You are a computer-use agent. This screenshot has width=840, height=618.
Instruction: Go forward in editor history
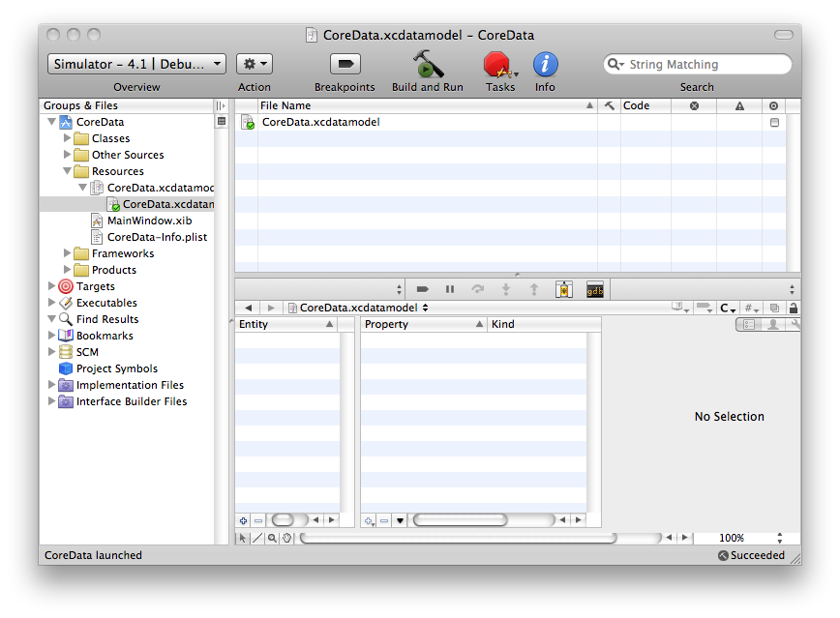(x=271, y=308)
